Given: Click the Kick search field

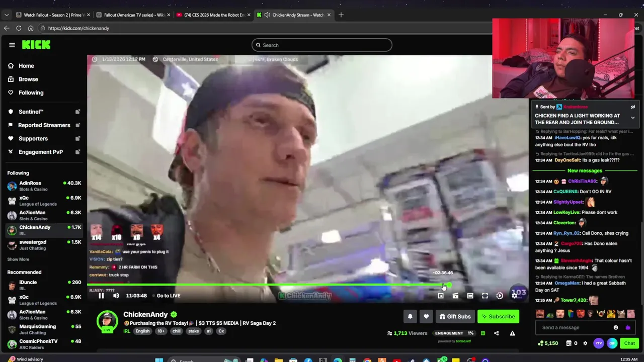Looking at the screenshot, I should [x=322, y=45].
